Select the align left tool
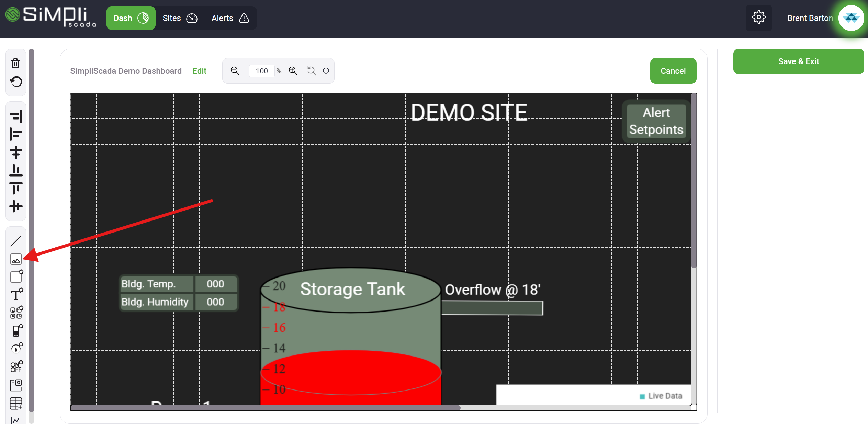The width and height of the screenshot is (868, 430). [16, 134]
